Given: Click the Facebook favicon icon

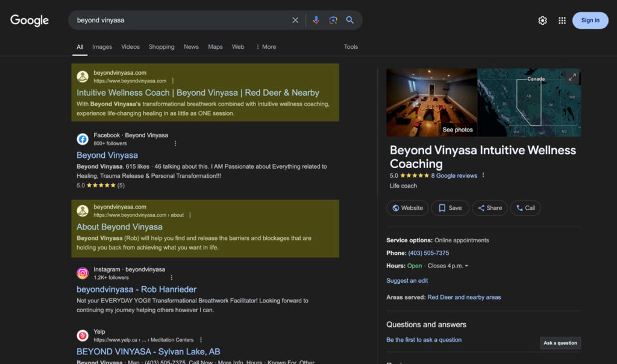Looking at the screenshot, I should click(83, 139).
